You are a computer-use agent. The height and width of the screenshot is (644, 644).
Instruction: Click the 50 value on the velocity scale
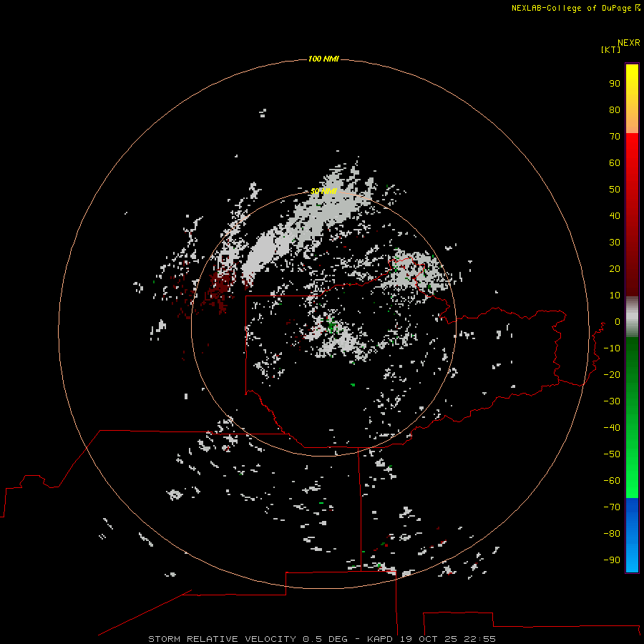(x=615, y=190)
